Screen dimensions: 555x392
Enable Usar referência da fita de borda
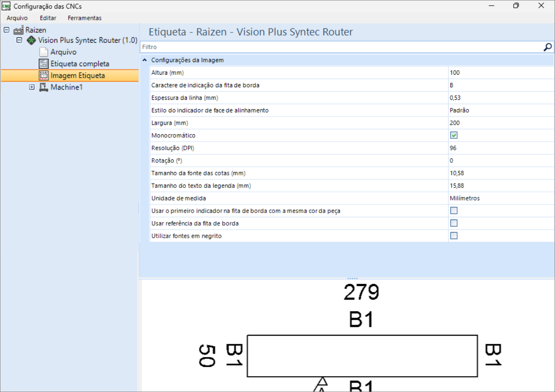click(x=454, y=223)
